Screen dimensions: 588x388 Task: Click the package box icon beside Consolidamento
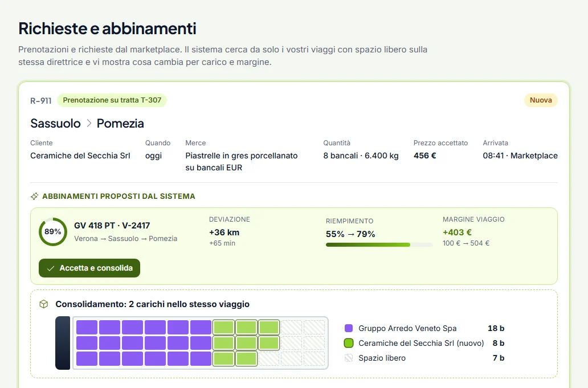[x=44, y=304]
